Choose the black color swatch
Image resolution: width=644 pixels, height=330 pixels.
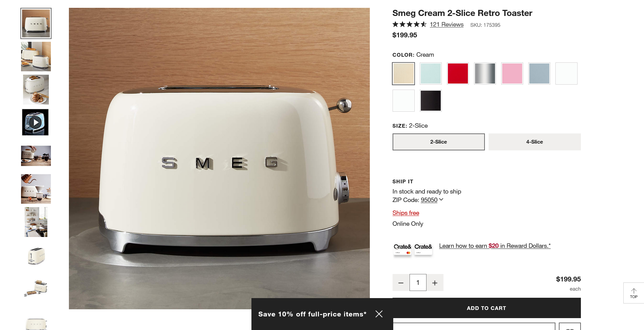[x=431, y=100]
